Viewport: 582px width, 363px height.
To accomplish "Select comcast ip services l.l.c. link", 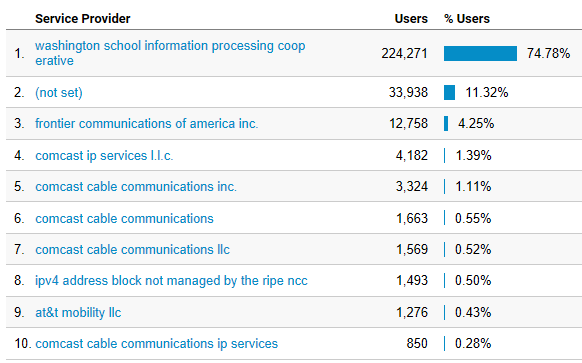I will click(104, 156).
